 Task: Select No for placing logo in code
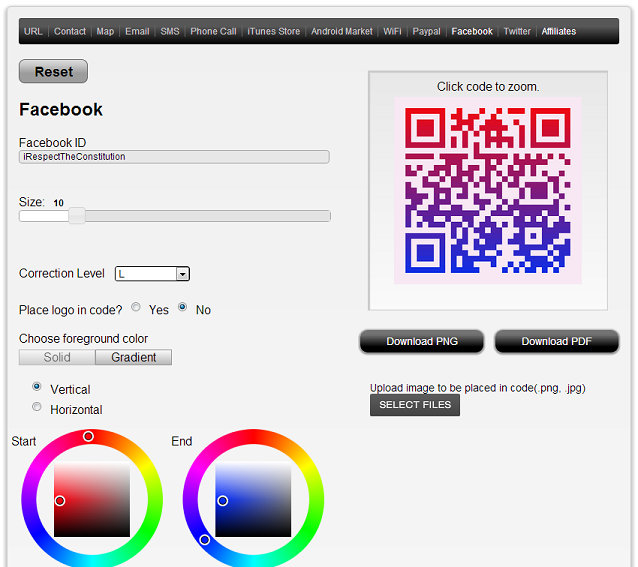point(183,307)
